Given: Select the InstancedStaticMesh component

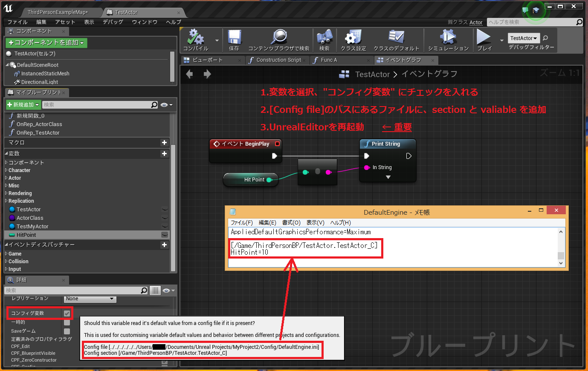Looking at the screenshot, I should [x=45, y=74].
